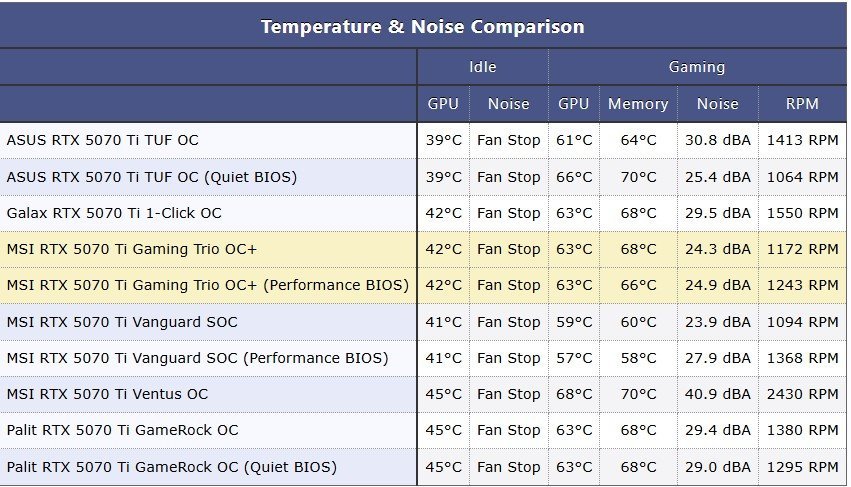Click the 40.9 dBA noise value
The image size is (851, 487).
[717, 394]
